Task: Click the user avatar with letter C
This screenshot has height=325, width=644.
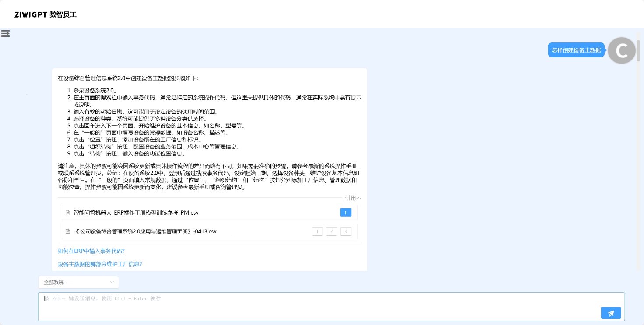Action: pos(622,50)
